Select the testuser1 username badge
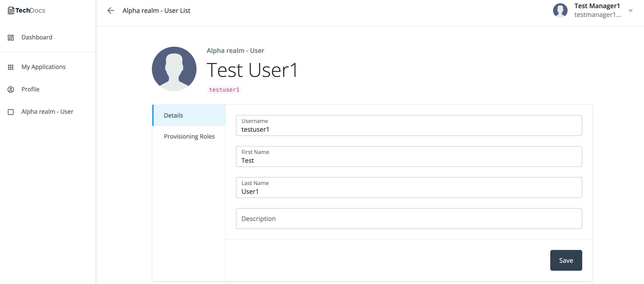The image size is (644, 284). coord(224,90)
